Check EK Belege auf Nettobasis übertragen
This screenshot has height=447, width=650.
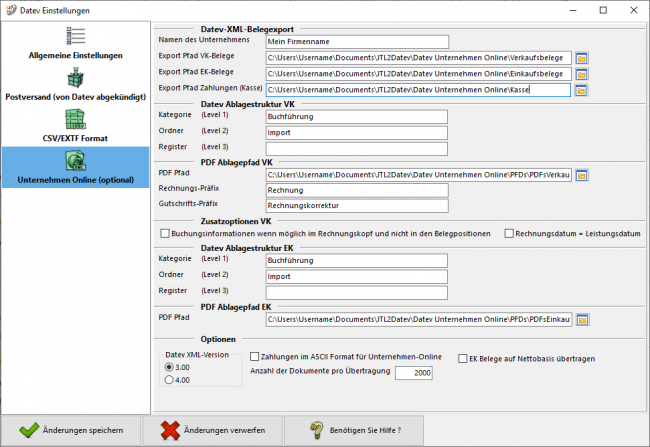point(461,357)
